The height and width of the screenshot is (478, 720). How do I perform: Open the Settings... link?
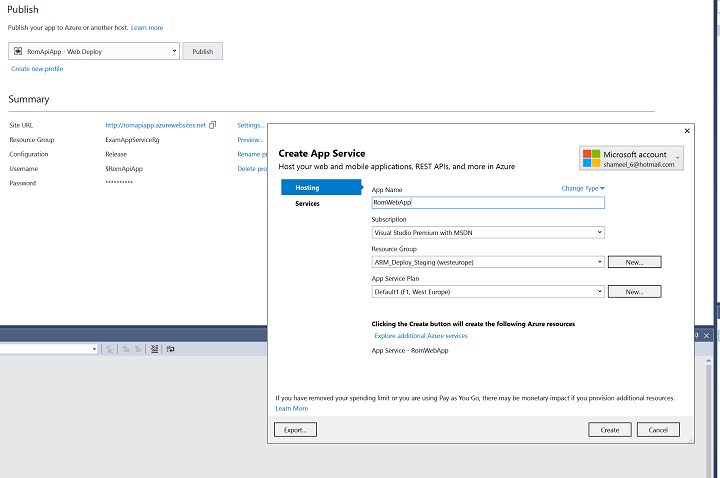pos(250,125)
